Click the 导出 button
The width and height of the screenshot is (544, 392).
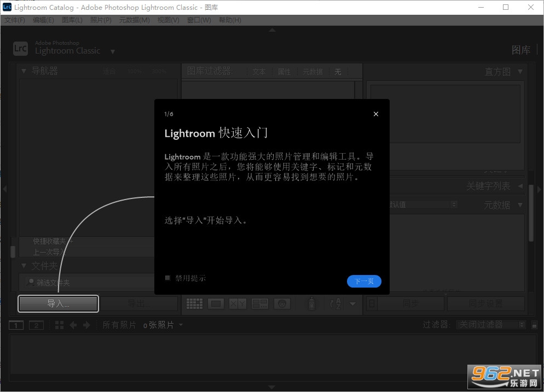139,303
